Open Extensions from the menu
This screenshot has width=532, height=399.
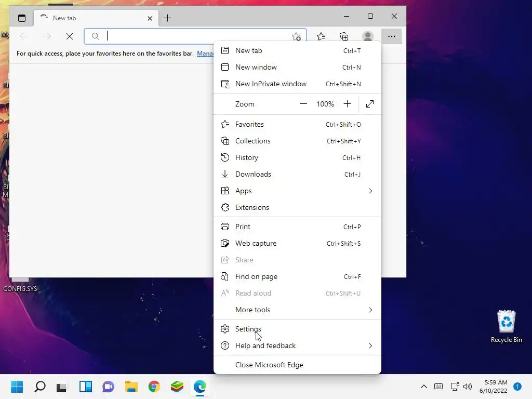[297, 207]
